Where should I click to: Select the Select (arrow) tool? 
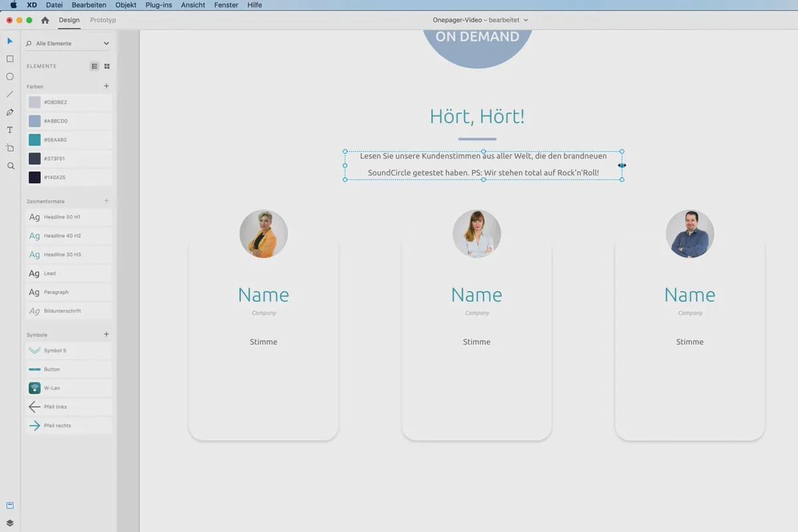tap(10, 41)
